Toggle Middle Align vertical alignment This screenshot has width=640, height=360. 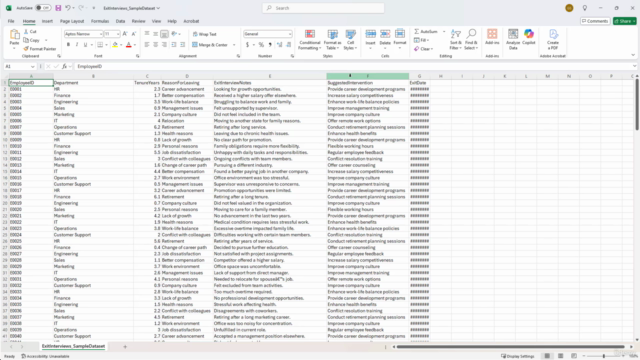pos(156,34)
